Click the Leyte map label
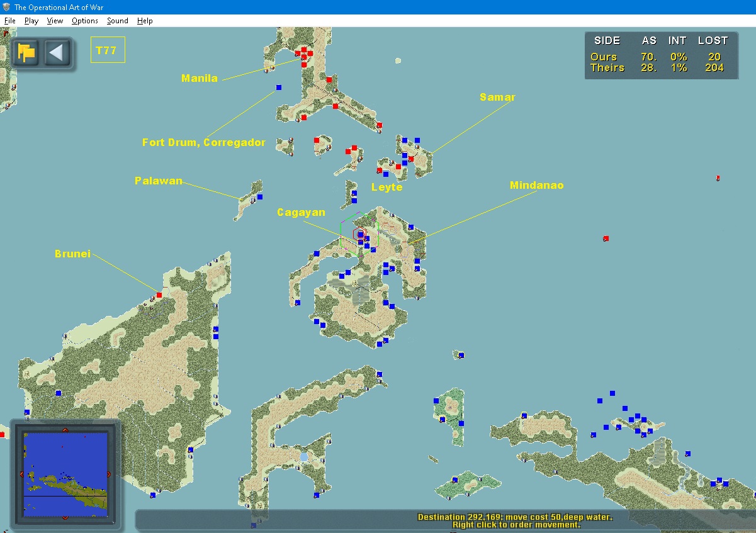 click(x=386, y=188)
